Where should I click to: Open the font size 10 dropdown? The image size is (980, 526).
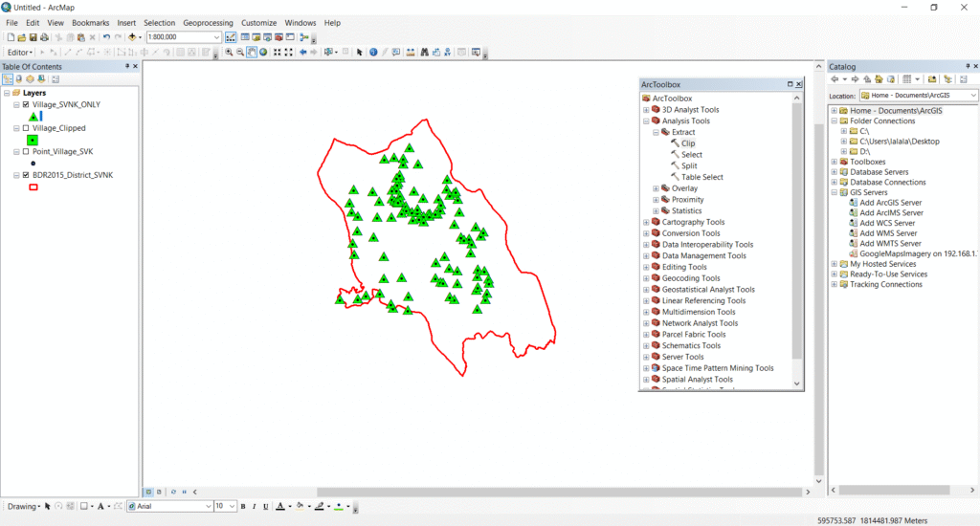tap(232, 507)
